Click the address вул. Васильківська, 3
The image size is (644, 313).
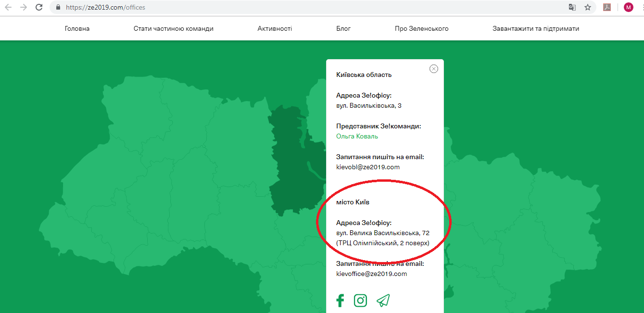(x=369, y=106)
